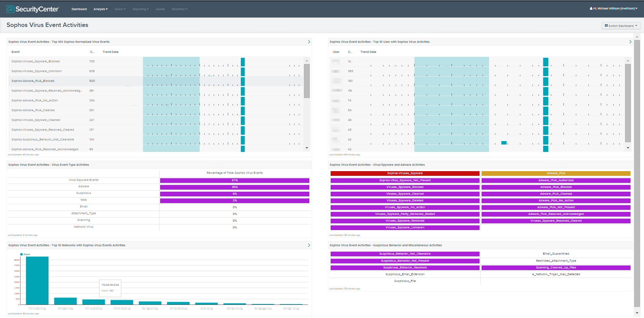This screenshot has width=644, height=318.
Task: Click scroll up arrow in Normalized Events table
Action: pos(307,61)
